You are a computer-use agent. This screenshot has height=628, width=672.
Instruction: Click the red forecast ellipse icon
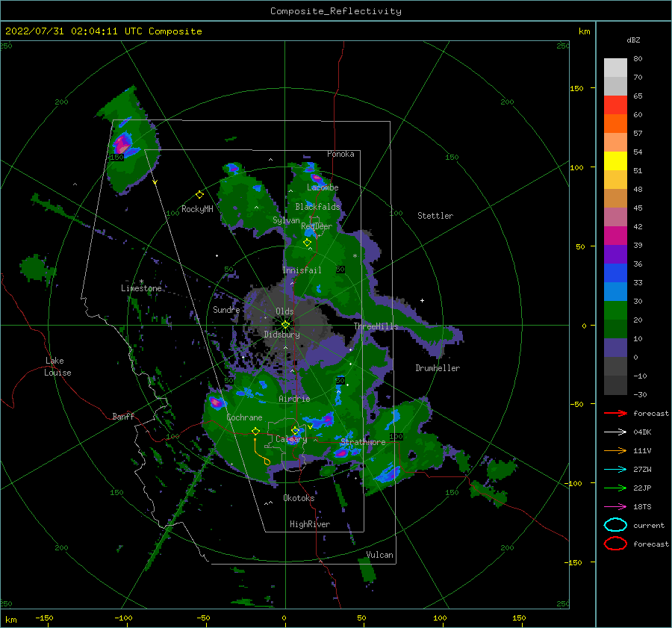[x=615, y=544]
